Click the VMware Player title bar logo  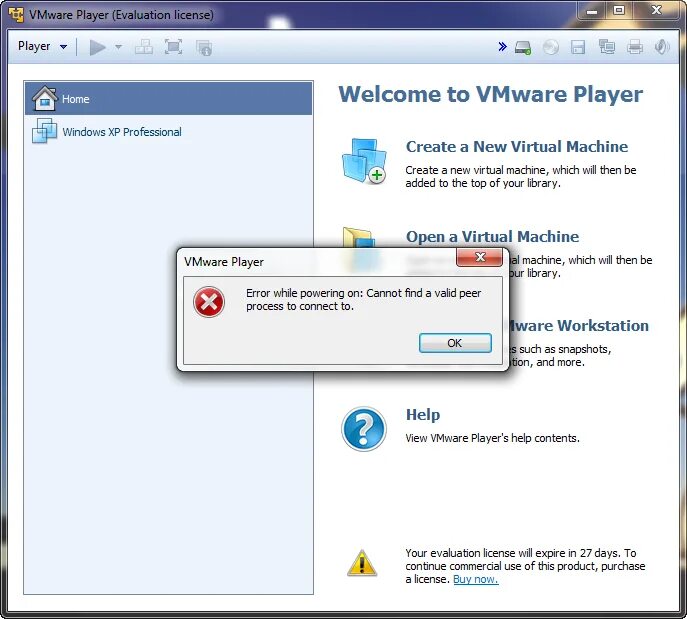(16, 15)
